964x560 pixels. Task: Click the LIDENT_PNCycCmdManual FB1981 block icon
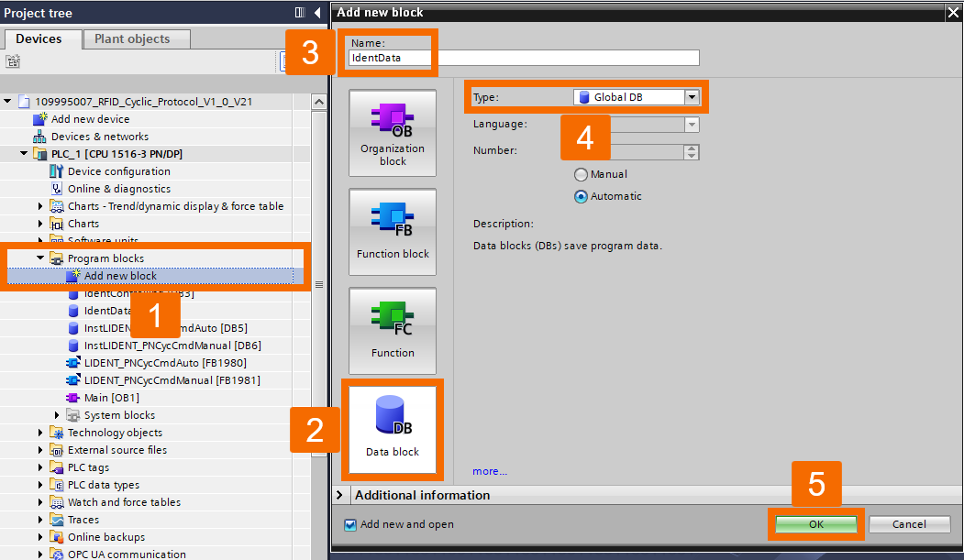[73, 380]
